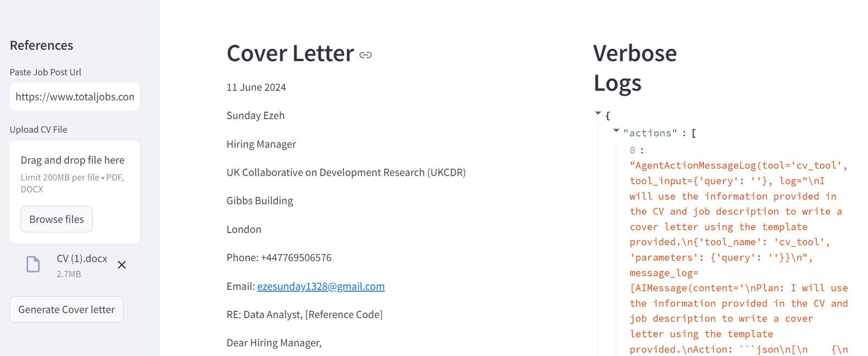Click the Cover Letter heading anchor link icon
868x356 pixels.
coord(366,55)
